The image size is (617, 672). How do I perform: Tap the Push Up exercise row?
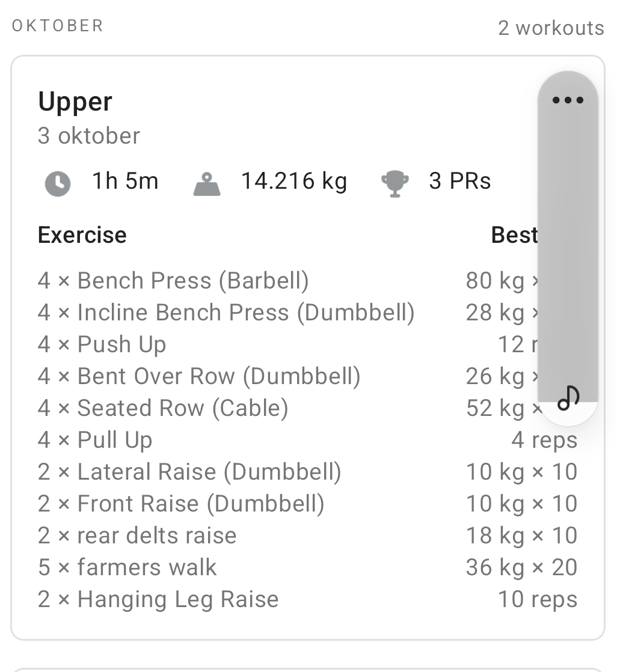pyautogui.click(x=102, y=344)
